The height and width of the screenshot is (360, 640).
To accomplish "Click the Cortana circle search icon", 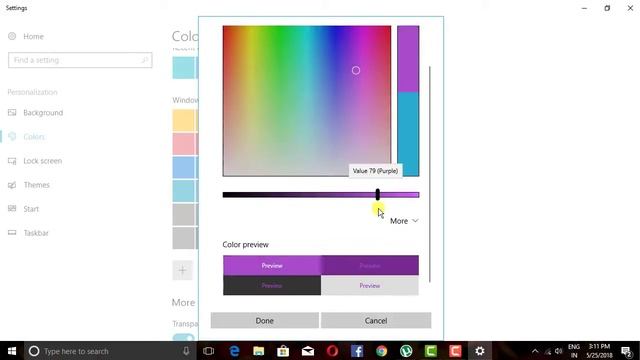I will tap(34, 351).
